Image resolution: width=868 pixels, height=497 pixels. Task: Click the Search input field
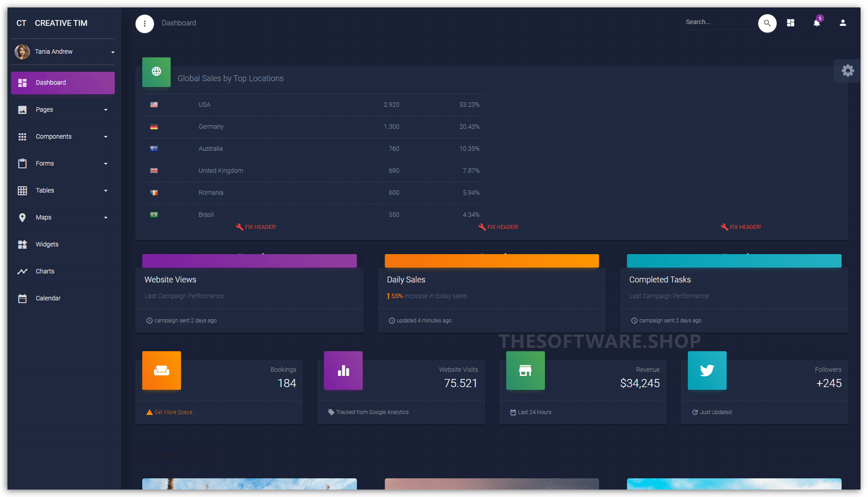pos(720,22)
